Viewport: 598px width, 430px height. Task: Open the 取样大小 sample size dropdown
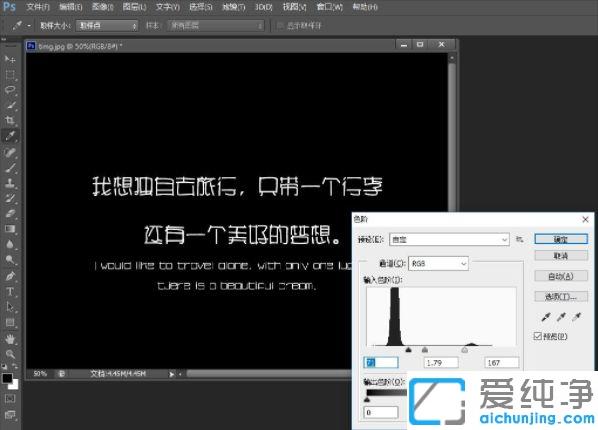107,26
